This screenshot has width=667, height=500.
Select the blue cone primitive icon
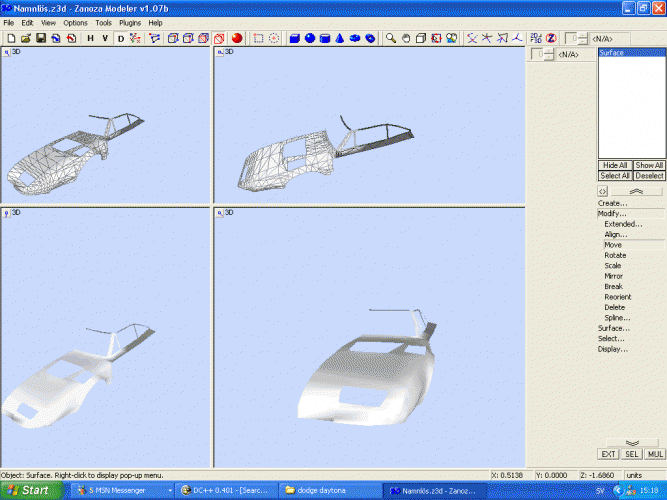[x=340, y=38]
